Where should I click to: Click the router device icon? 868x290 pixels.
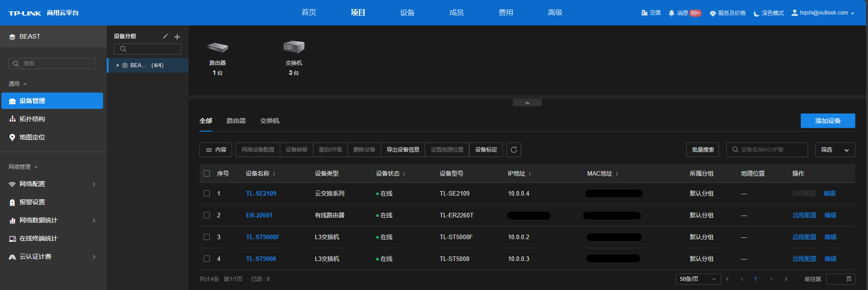218,47
